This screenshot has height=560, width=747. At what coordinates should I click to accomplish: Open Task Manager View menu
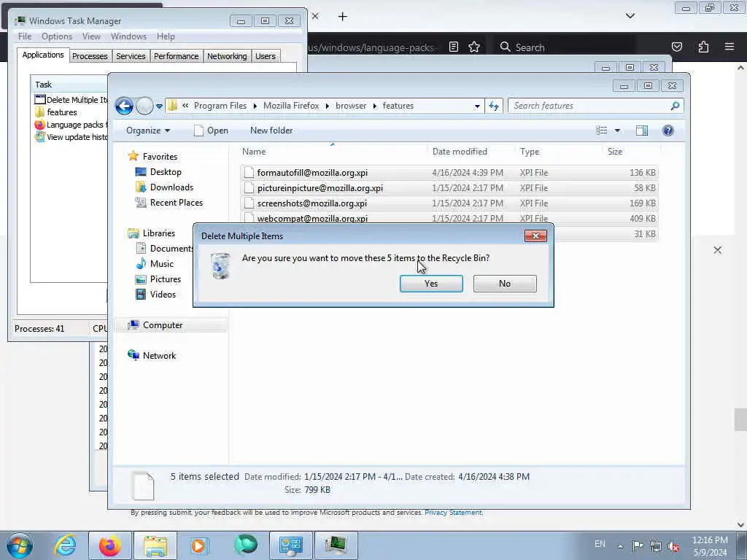tap(91, 36)
